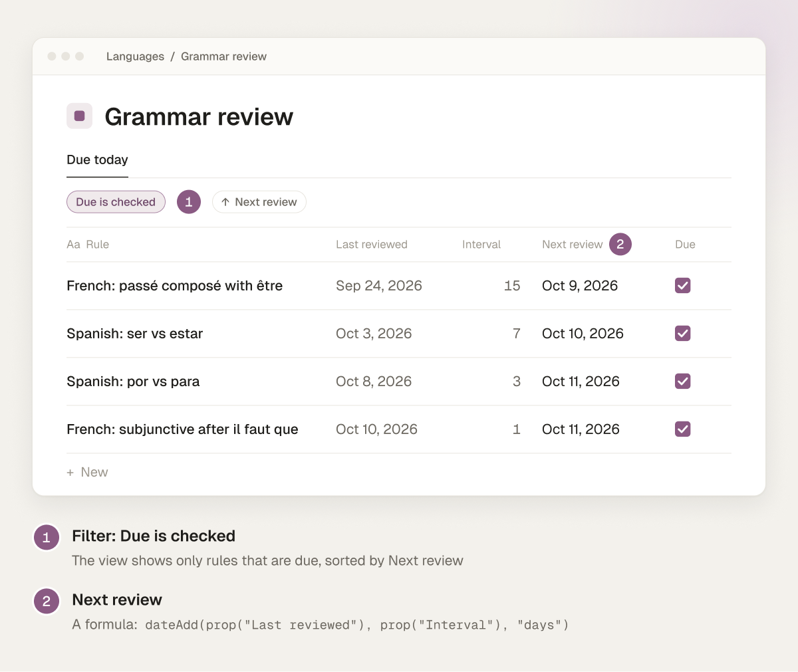Screen dimensions: 798x672
Task: Click the Oct 9, 2026 next review cell
Action: (580, 286)
